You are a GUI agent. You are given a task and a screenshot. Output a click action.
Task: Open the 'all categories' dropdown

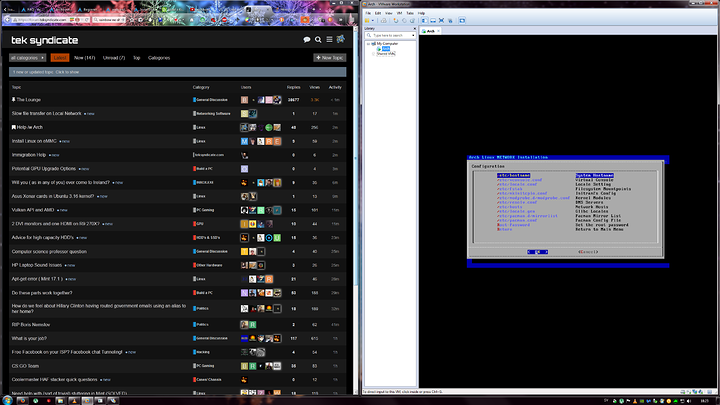[x=28, y=58]
